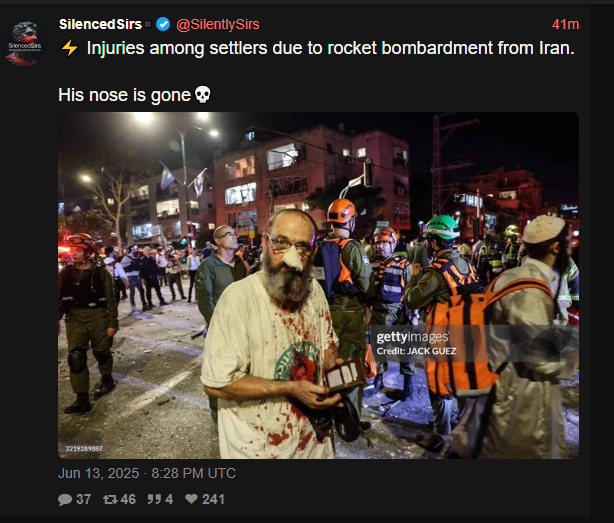Click the Jun 13, 2025 date link

(99, 473)
